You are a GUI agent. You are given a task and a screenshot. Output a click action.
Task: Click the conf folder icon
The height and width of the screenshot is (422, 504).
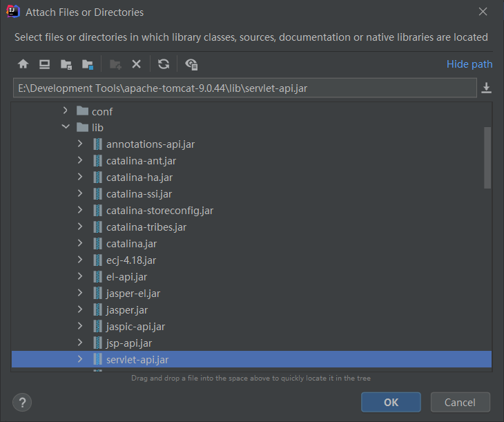[x=83, y=111]
